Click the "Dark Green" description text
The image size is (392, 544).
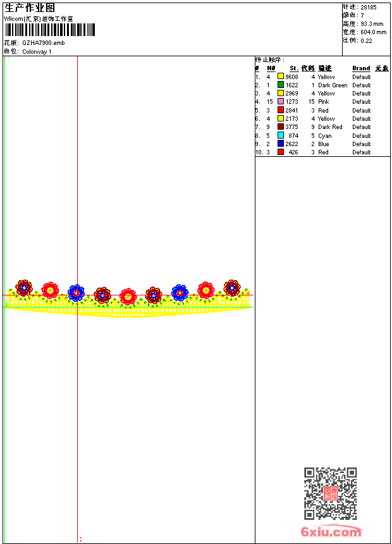click(333, 85)
